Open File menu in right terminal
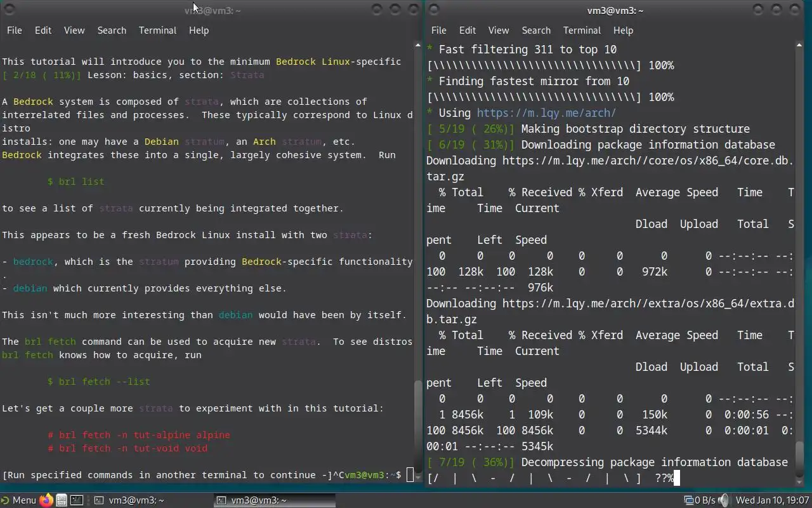 pyautogui.click(x=438, y=30)
